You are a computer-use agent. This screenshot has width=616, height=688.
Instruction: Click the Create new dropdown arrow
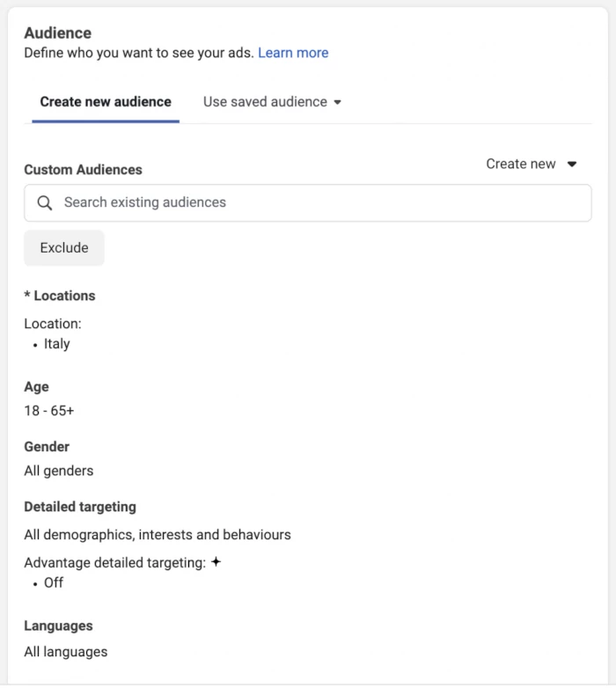pyautogui.click(x=572, y=165)
